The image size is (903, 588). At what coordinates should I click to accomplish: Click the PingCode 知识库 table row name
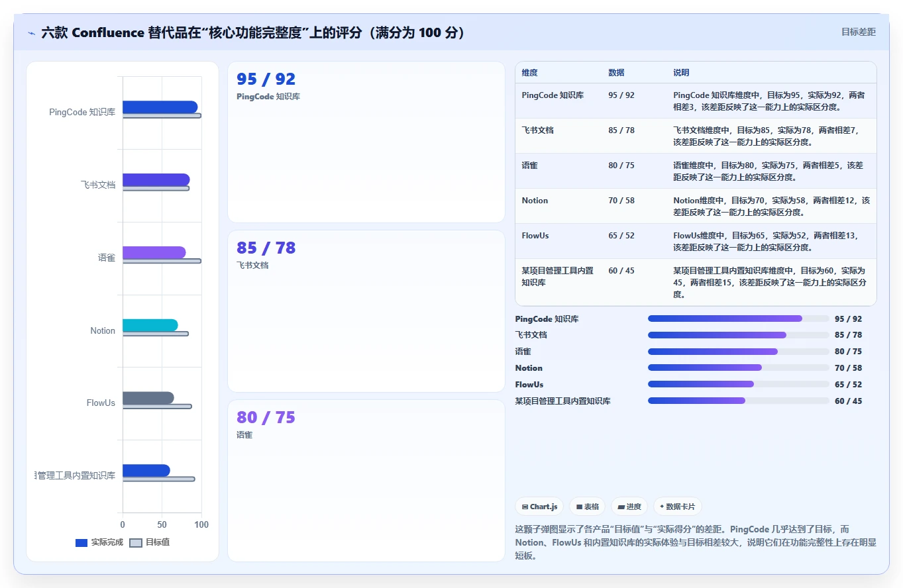[553, 95]
